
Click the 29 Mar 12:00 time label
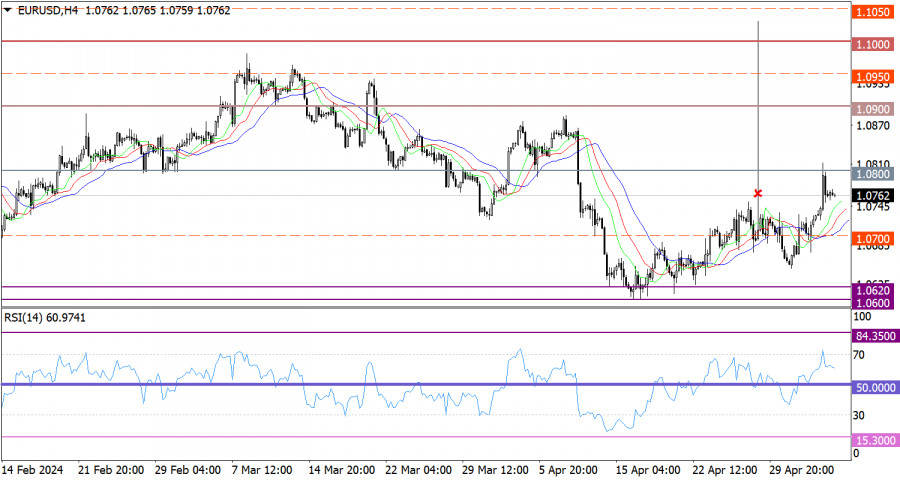(495, 470)
